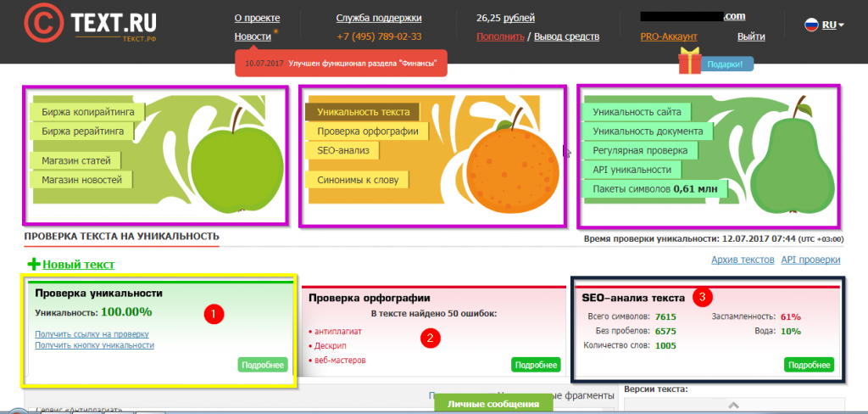Open Пакеты символов 0,61 млн item
Image resolution: width=868 pixels, height=414 pixels.
click(655, 189)
